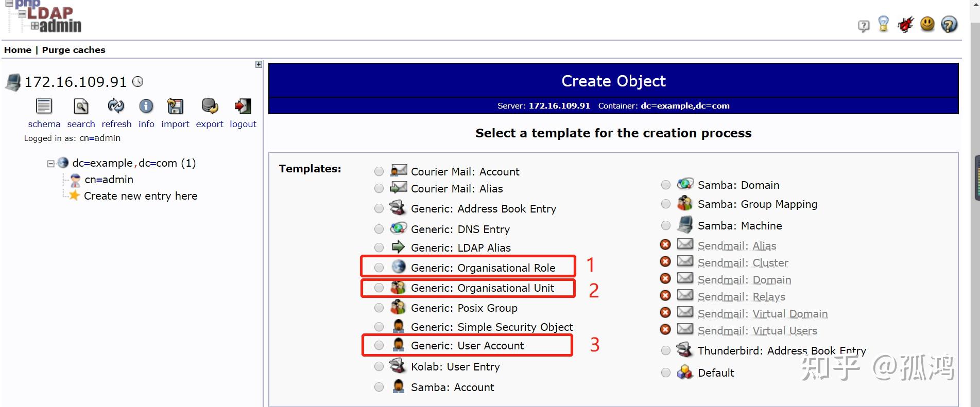Choose the Samba: Domain template radio
The height and width of the screenshot is (407, 980).
click(666, 185)
